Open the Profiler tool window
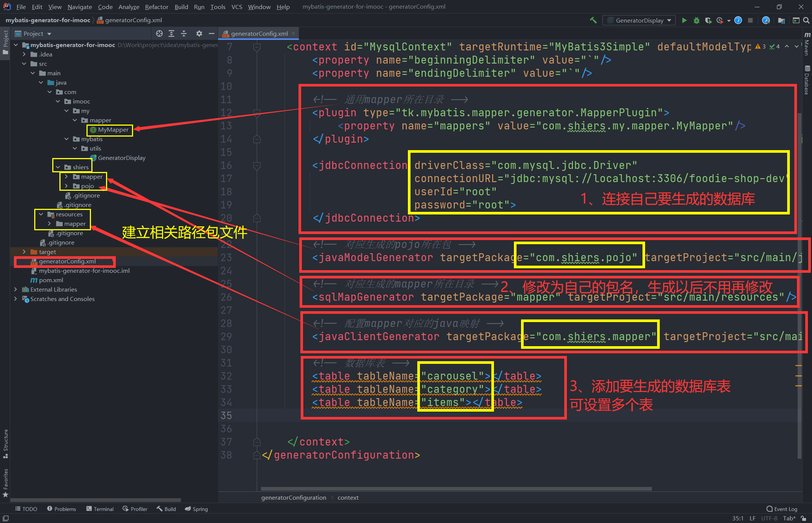This screenshot has height=523, width=812. pyautogui.click(x=135, y=509)
